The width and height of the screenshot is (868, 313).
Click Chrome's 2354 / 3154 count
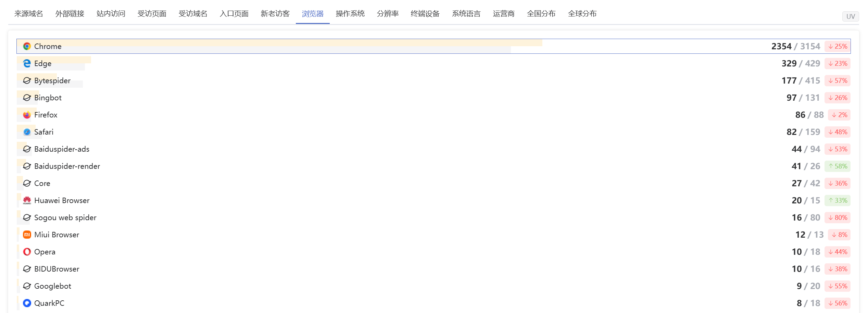[796, 46]
